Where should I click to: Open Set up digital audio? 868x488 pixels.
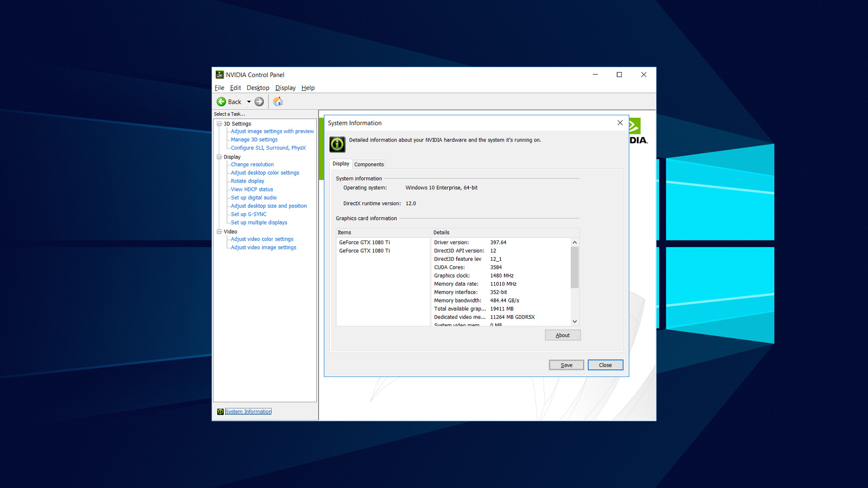[253, 197]
